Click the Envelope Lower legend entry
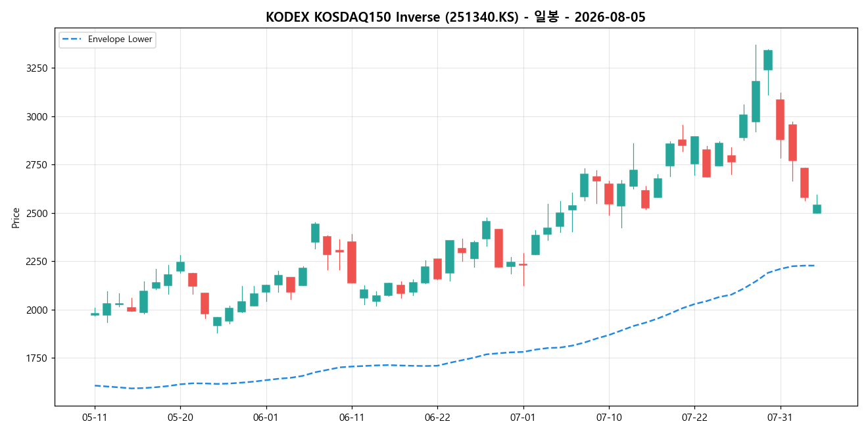Screen dimensions: 868x434 pos(107,39)
